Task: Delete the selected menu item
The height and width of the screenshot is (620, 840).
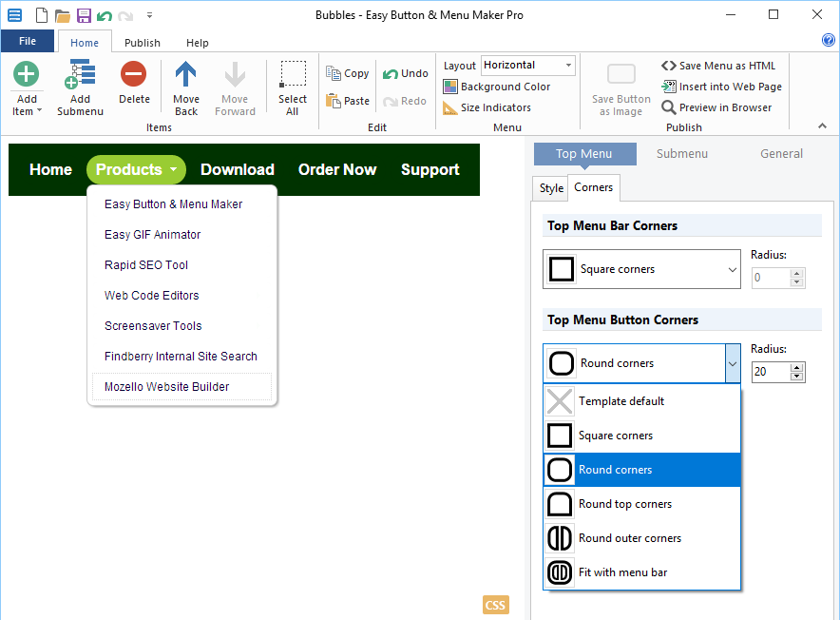Action: click(x=134, y=75)
